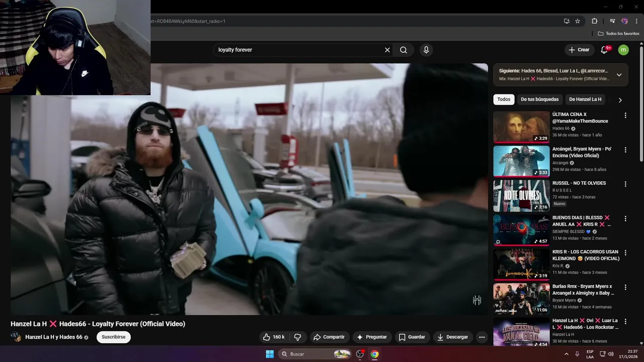Dislike the video

297,337
